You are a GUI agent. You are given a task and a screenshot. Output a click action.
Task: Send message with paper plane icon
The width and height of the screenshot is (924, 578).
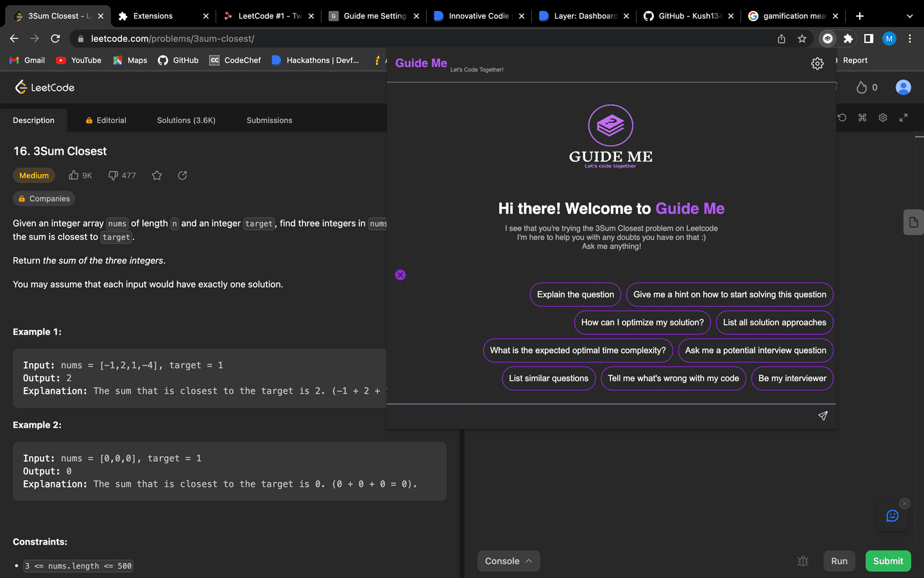[823, 416]
